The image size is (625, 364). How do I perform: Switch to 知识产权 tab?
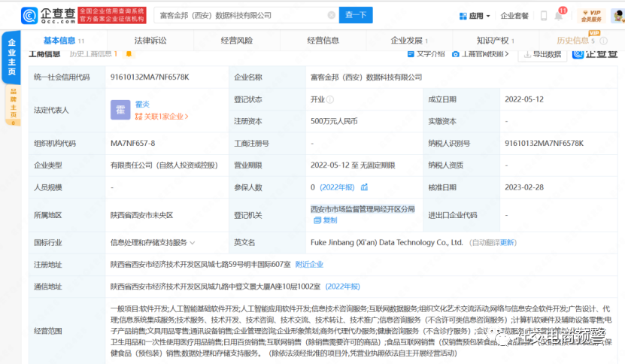(496, 41)
